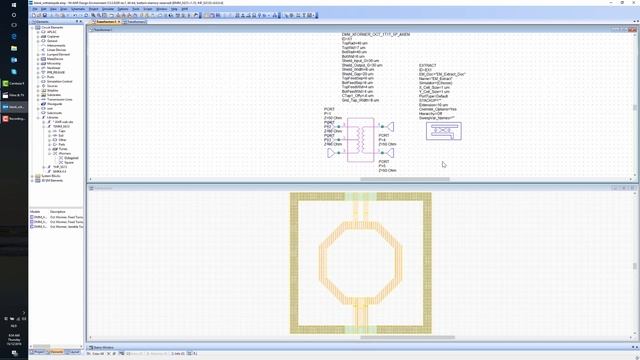
Task: Collapse the Libraries tree node
Action: coord(38,118)
